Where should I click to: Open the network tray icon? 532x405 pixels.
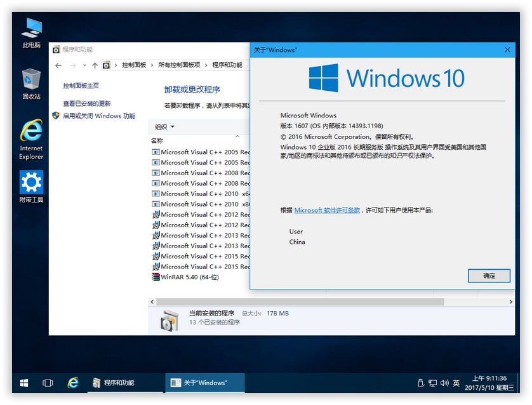(x=432, y=383)
